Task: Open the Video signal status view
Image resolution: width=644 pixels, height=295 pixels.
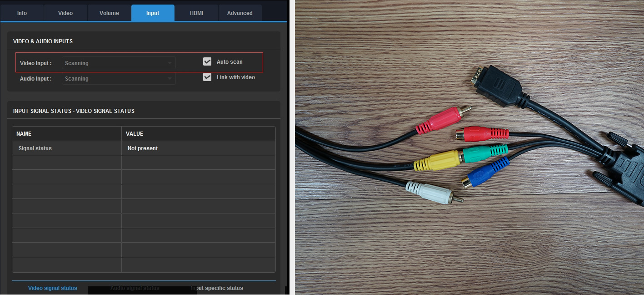Action: pyautogui.click(x=52, y=288)
